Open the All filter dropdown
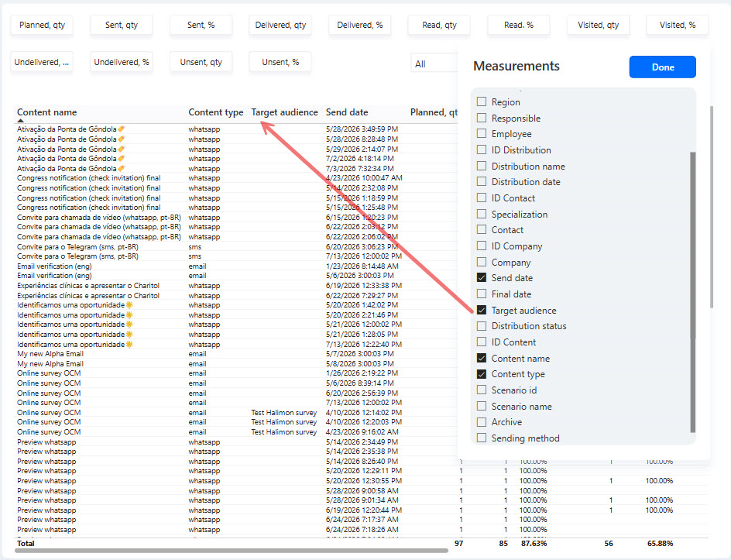The image size is (731, 560). pos(434,64)
